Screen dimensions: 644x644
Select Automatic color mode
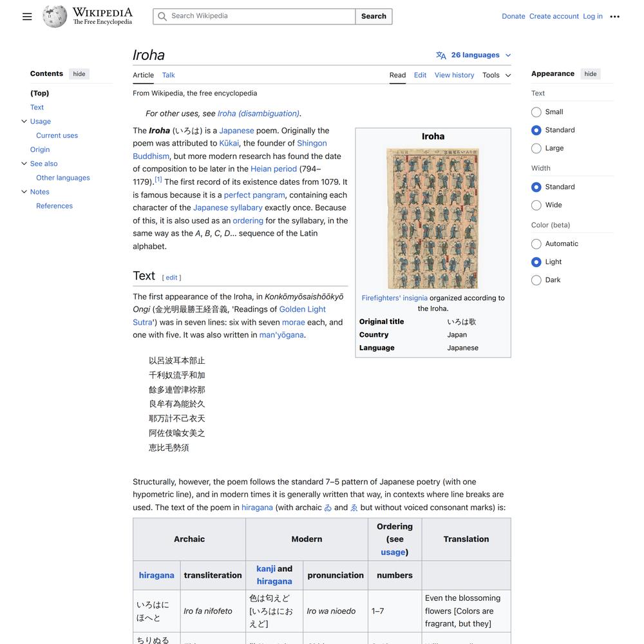(536, 244)
